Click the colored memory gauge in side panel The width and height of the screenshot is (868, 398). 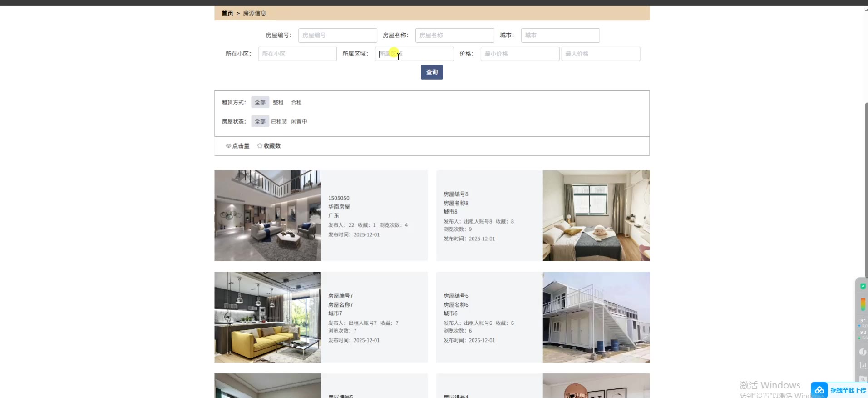point(863,304)
